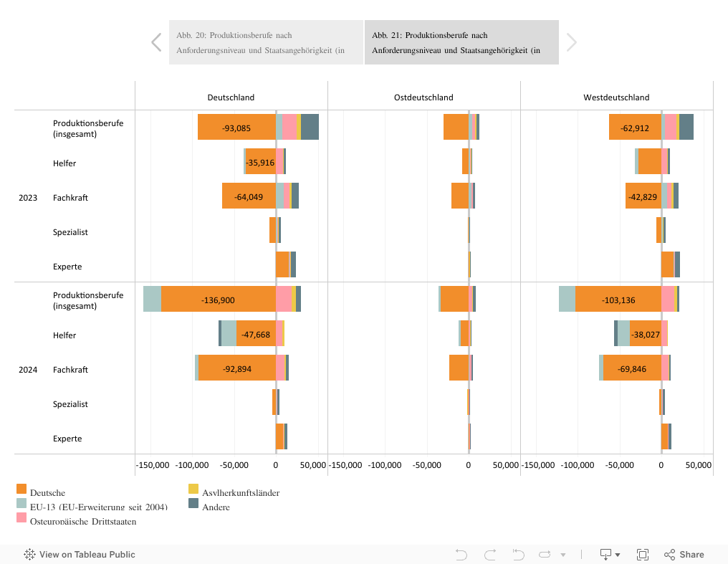This screenshot has height=564, width=728.
Task: Go to next story point arrow
Action: [571, 42]
